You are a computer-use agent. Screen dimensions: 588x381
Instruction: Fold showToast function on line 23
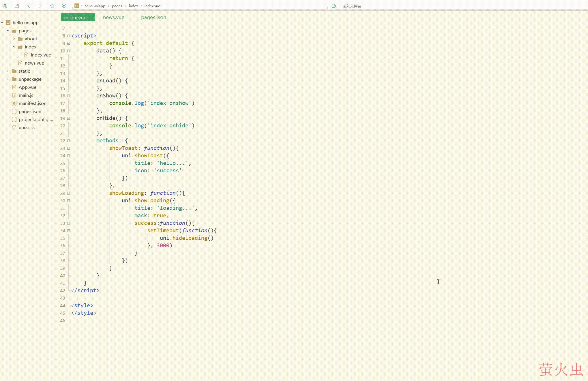click(x=69, y=148)
